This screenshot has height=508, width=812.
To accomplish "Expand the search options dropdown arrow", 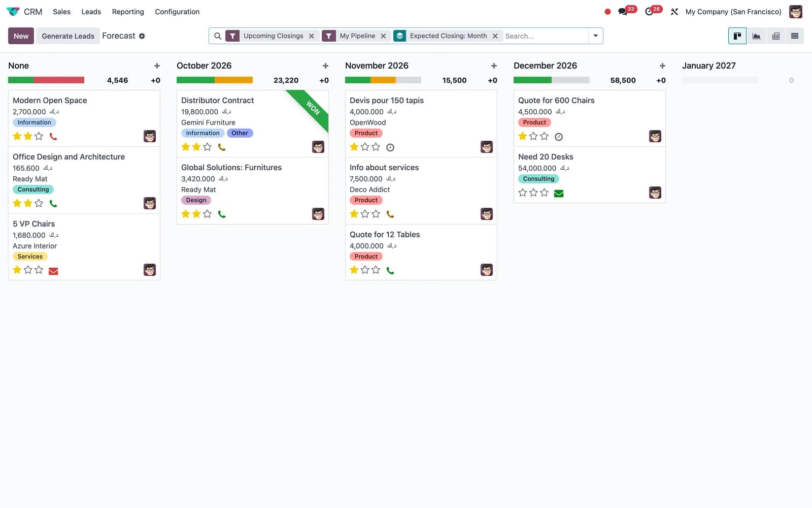I will 595,36.
